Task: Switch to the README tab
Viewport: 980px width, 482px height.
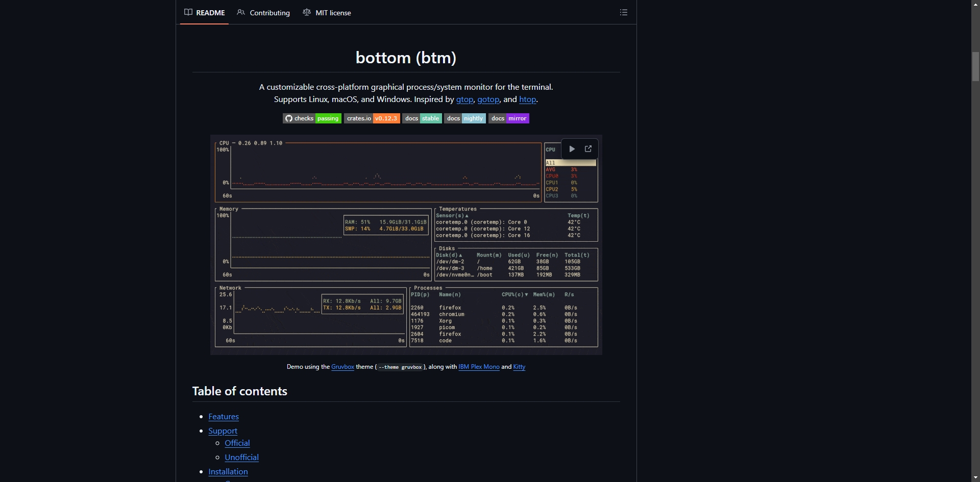Action: click(204, 12)
